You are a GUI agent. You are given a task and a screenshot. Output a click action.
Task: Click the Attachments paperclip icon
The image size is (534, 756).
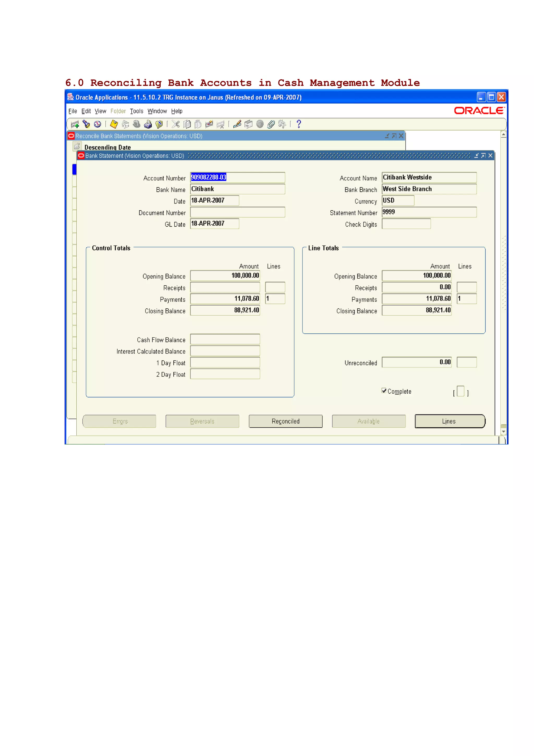pyautogui.click(x=271, y=124)
